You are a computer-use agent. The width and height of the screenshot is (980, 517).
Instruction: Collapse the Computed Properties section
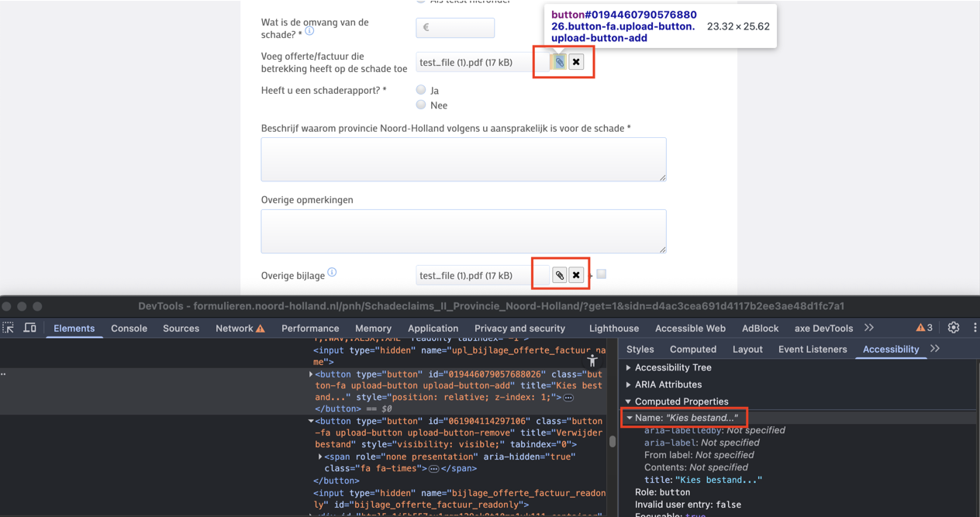tap(629, 402)
